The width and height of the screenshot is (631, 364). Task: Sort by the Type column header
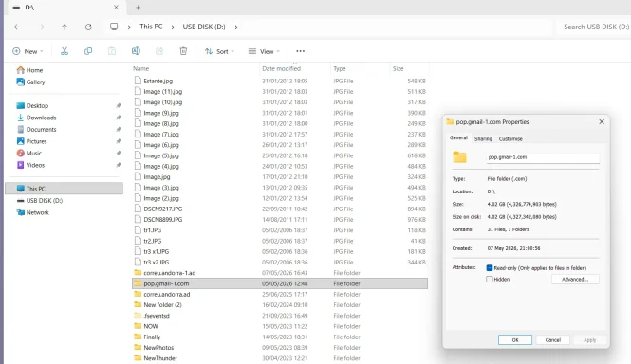click(340, 69)
